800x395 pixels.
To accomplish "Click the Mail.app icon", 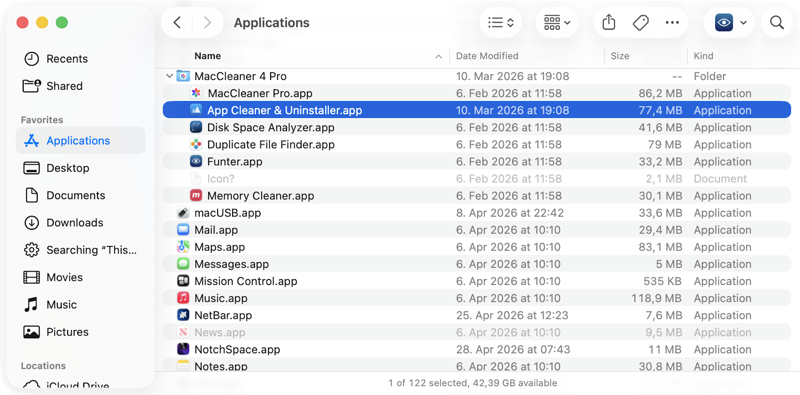I will (x=183, y=230).
